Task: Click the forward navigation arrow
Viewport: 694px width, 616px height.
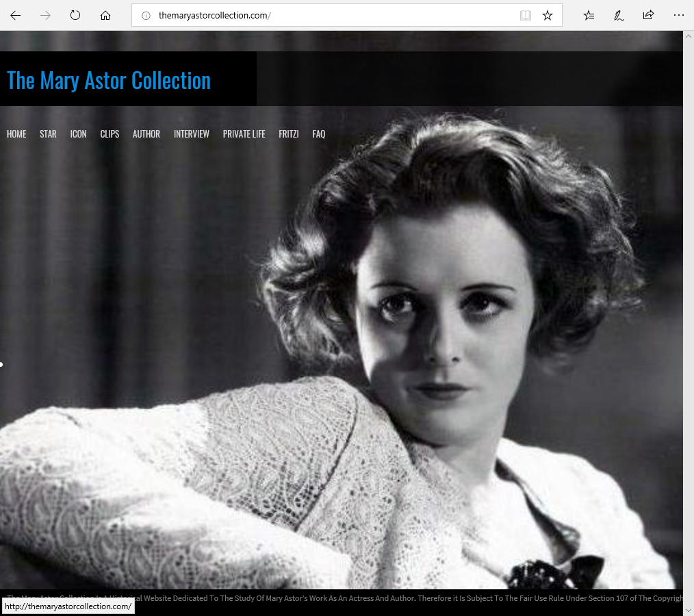Action: tap(45, 16)
